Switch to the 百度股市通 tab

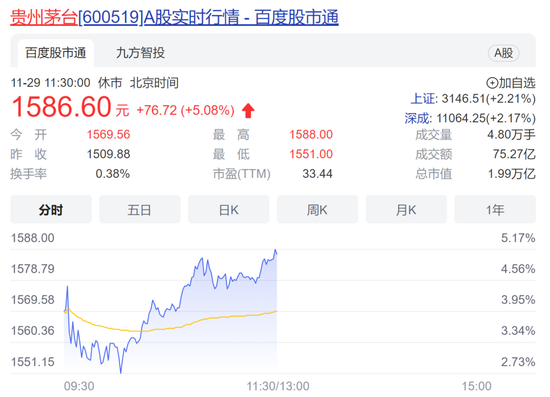56,53
